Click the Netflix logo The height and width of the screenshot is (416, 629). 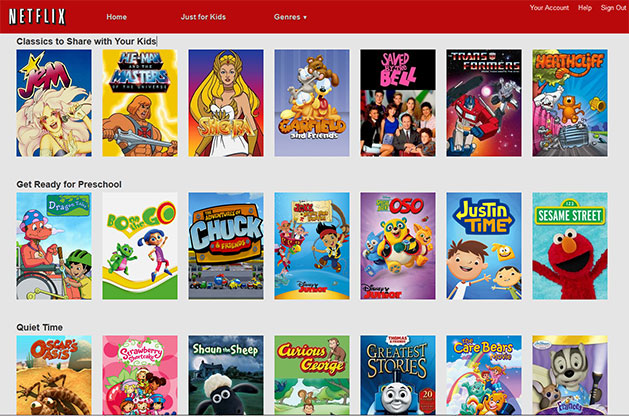pos(37,17)
